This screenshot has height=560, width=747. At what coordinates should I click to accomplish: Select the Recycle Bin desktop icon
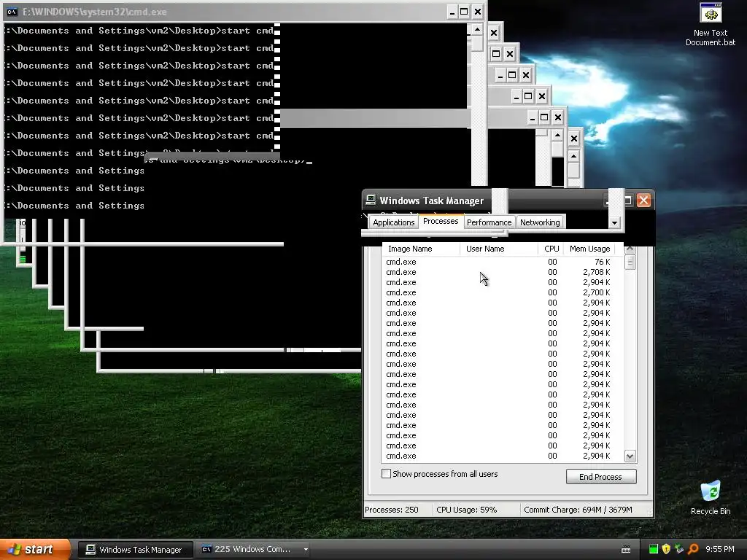(711, 497)
